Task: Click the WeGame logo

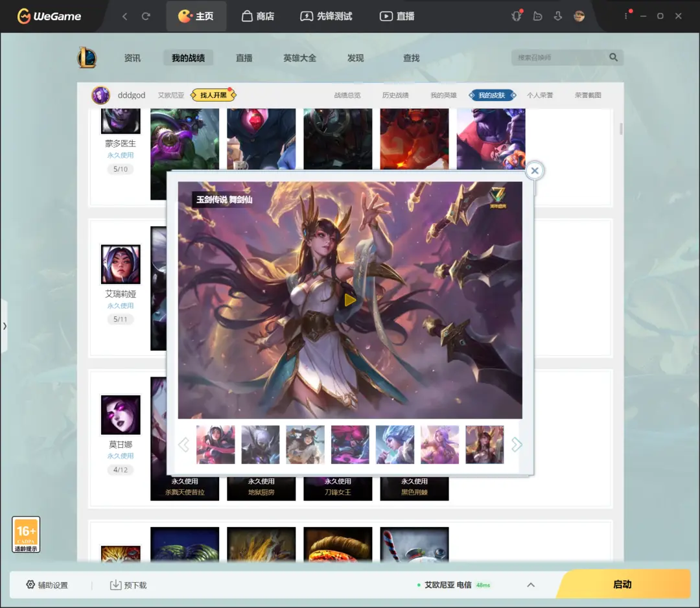Action: click(49, 16)
